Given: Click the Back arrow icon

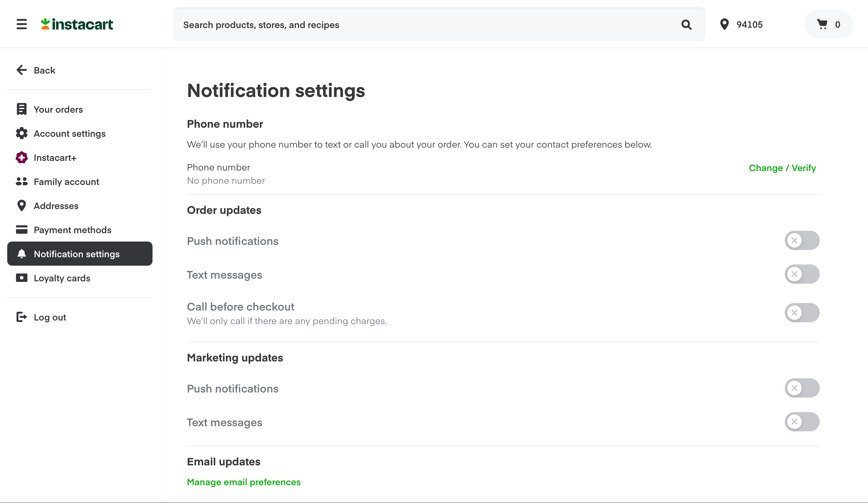Looking at the screenshot, I should [x=22, y=70].
